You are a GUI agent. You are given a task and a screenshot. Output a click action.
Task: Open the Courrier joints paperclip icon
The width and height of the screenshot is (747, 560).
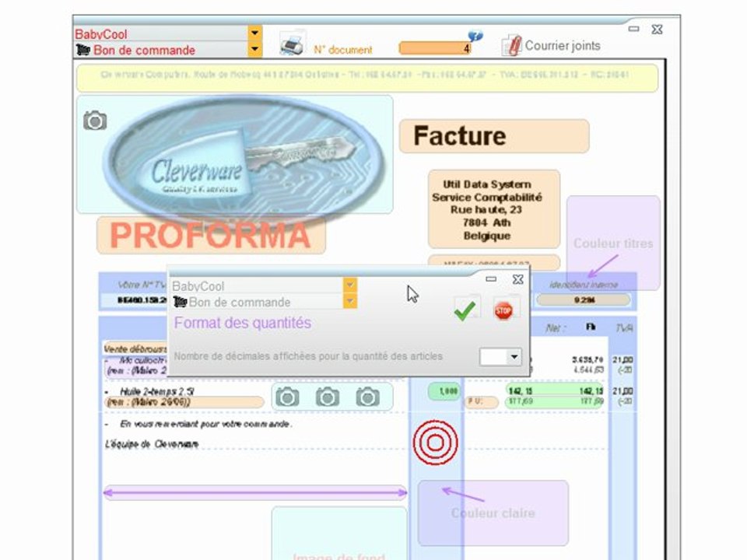(511, 45)
